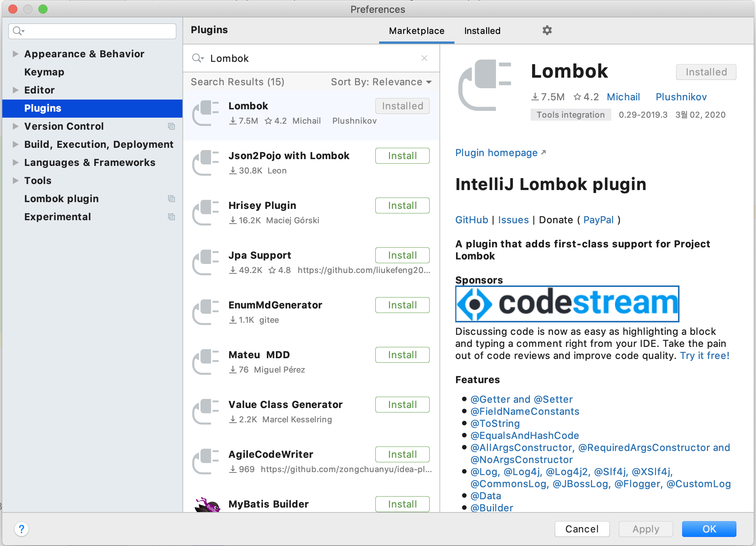Expand the Build, Execution, Deployment section

point(15,144)
